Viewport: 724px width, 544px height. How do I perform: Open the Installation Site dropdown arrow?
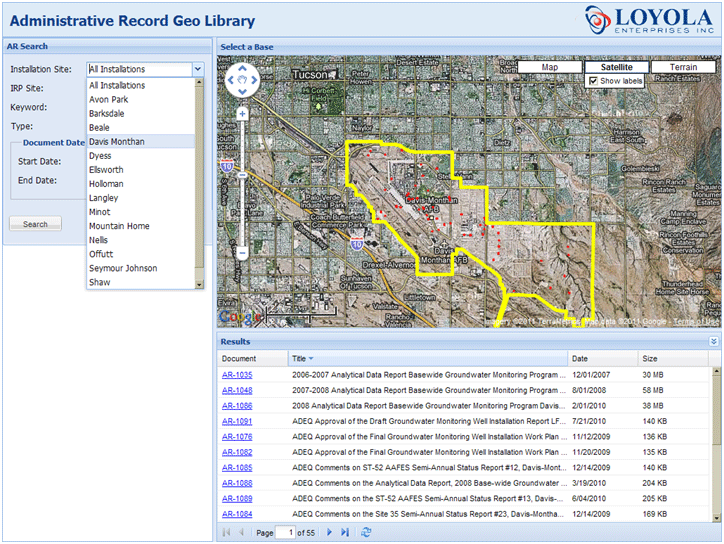tap(198, 69)
